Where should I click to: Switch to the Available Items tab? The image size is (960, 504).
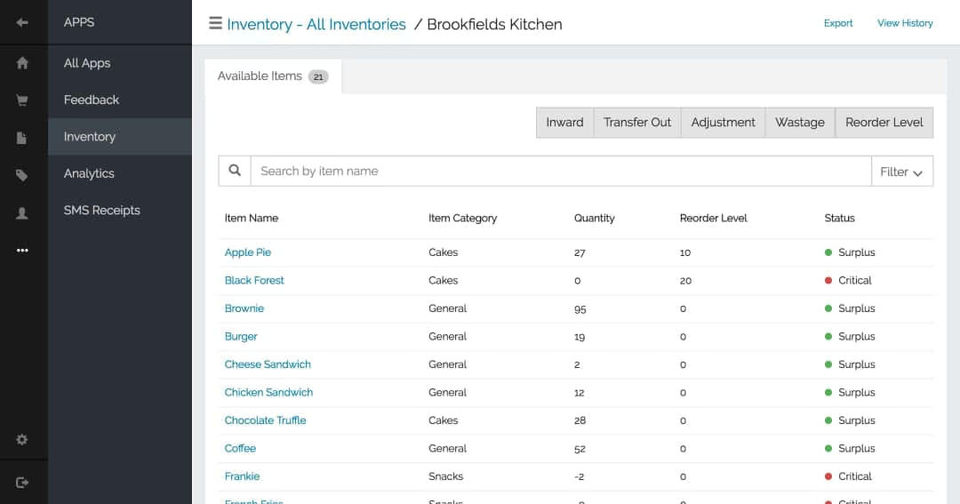(x=272, y=76)
